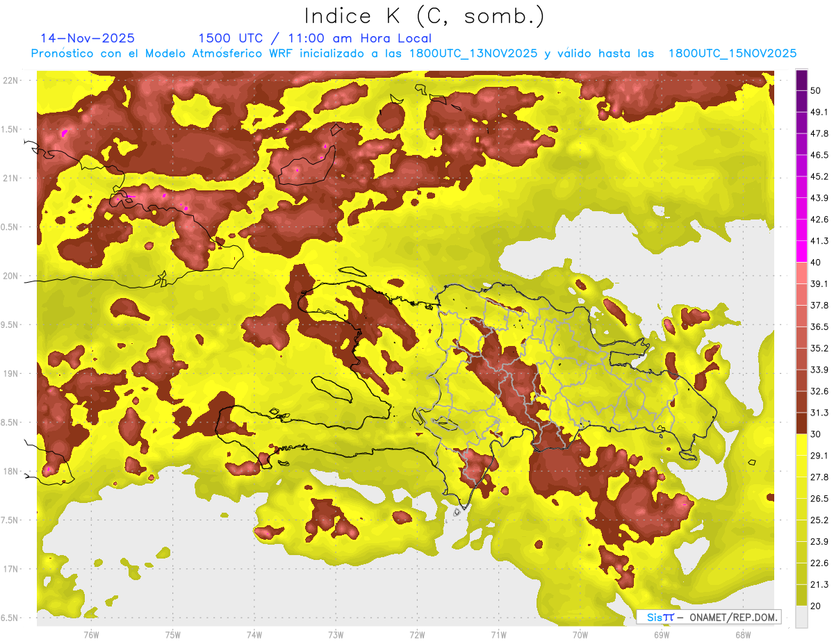Click the '40' colorbar value

tap(816, 263)
